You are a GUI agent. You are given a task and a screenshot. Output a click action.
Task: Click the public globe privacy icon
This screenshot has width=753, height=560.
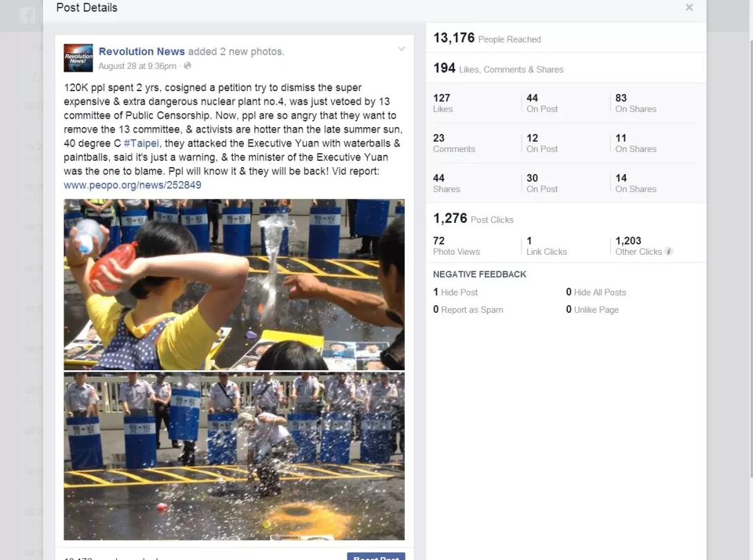pyautogui.click(x=187, y=66)
